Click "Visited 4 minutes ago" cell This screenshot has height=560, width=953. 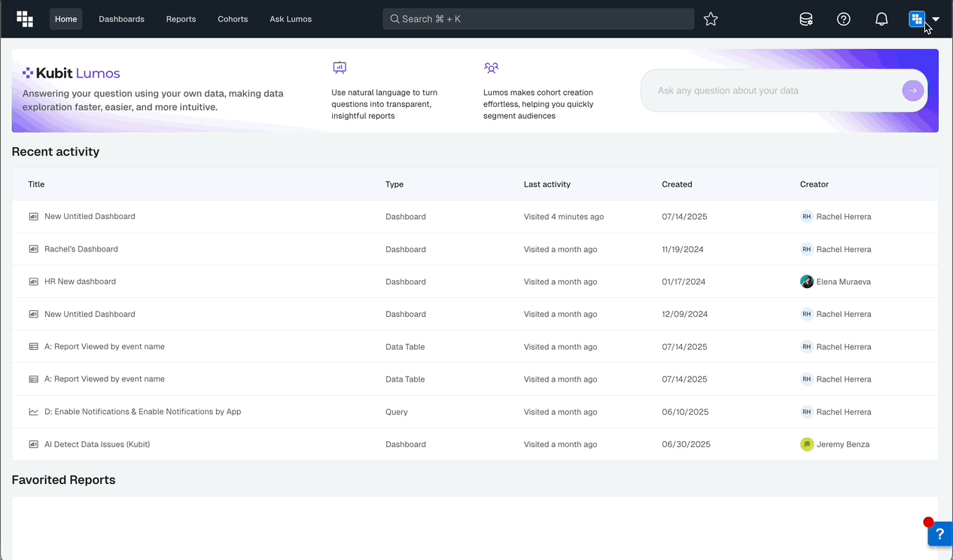[x=564, y=217]
